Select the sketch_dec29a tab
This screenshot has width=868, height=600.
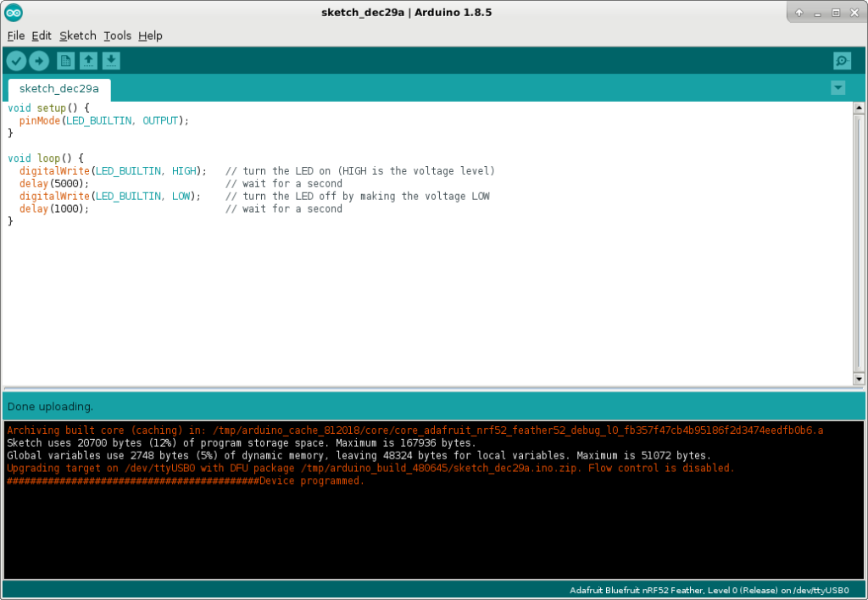click(59, 88)
